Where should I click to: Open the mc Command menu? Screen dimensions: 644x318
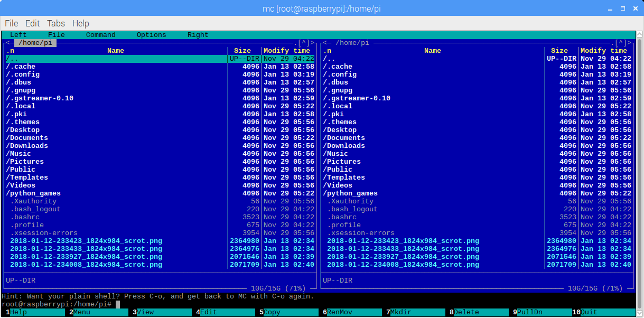click(x=100, y=35)
